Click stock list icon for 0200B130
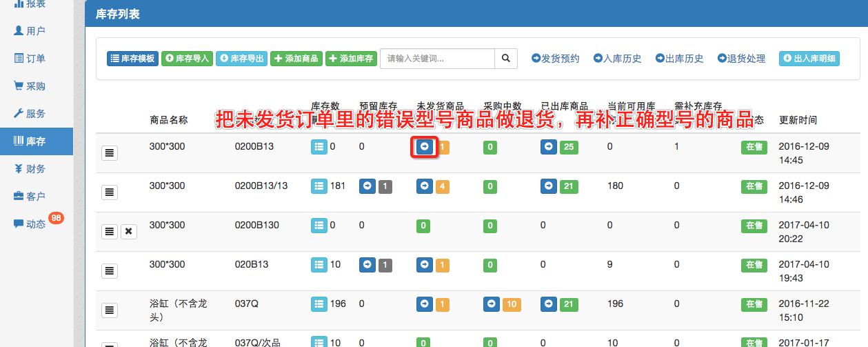The height and width of the screenshot is (347, 868). tap(319, 225)
